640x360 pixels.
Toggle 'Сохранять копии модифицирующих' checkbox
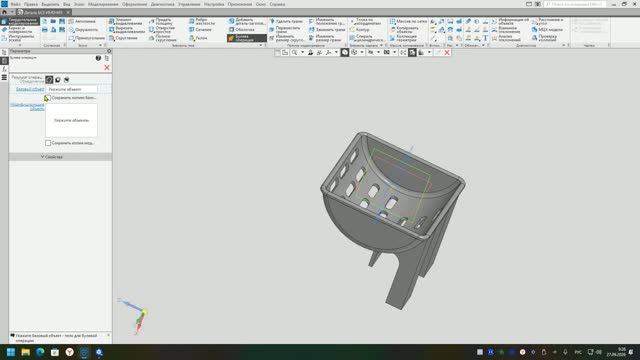tap(48, 143)
